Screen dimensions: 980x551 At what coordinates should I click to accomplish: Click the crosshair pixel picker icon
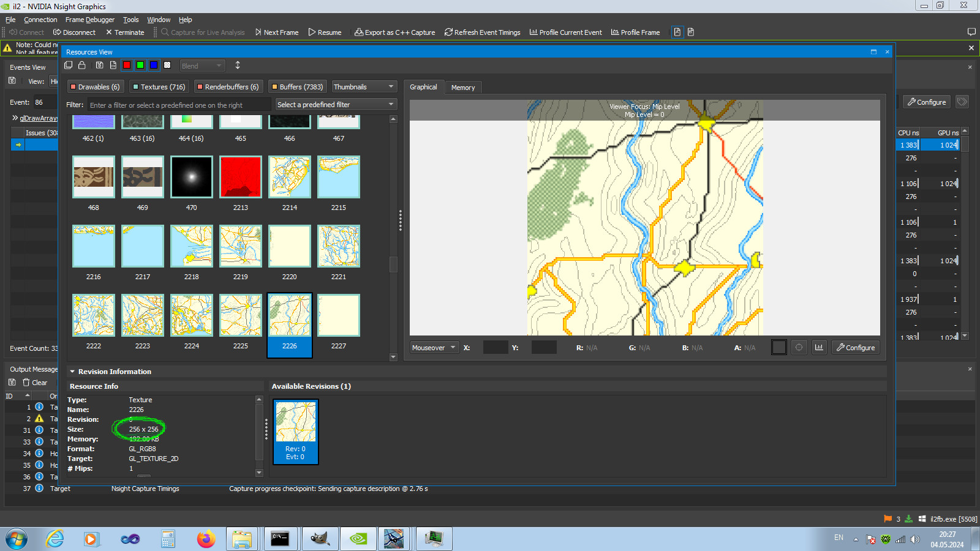click(x=799, y=348)
